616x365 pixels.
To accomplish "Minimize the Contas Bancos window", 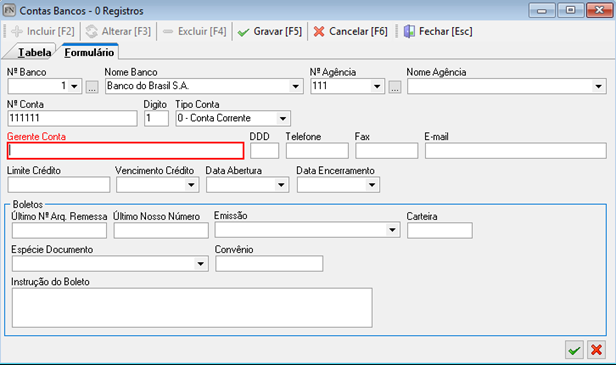I will coord(542,10).
